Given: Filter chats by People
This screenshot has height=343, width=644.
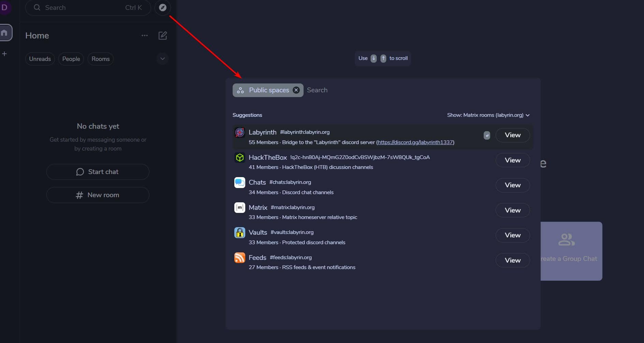Looking at the screenshot, I should click(71, 59).
